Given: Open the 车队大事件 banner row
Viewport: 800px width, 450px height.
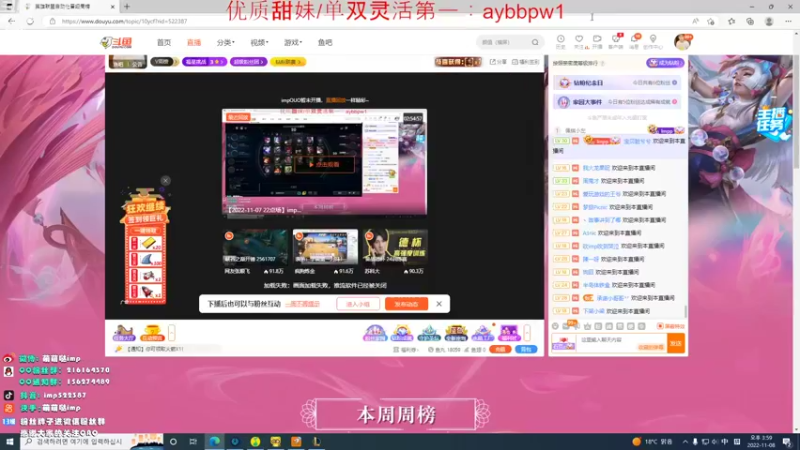Looking at the screenshot, I should (x=617, y=102).
